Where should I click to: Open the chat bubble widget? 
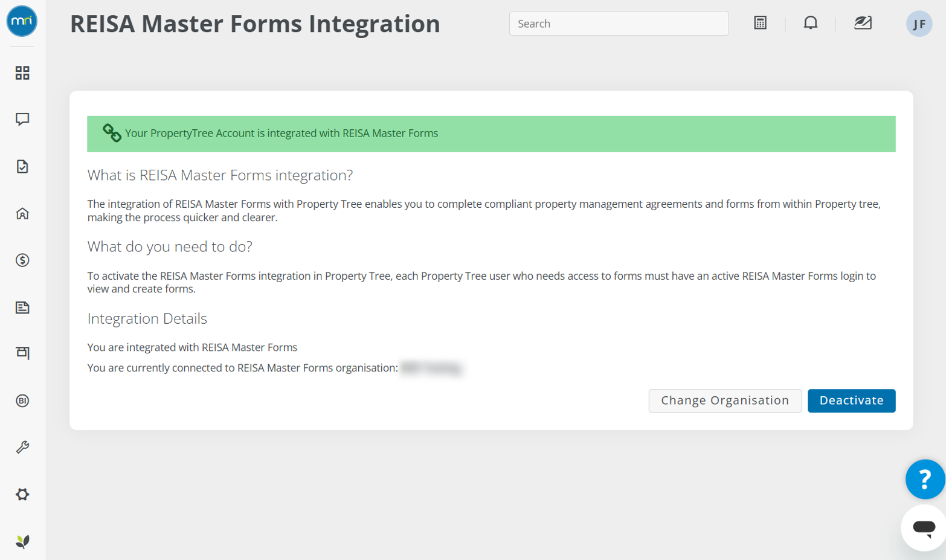point(924,528)
